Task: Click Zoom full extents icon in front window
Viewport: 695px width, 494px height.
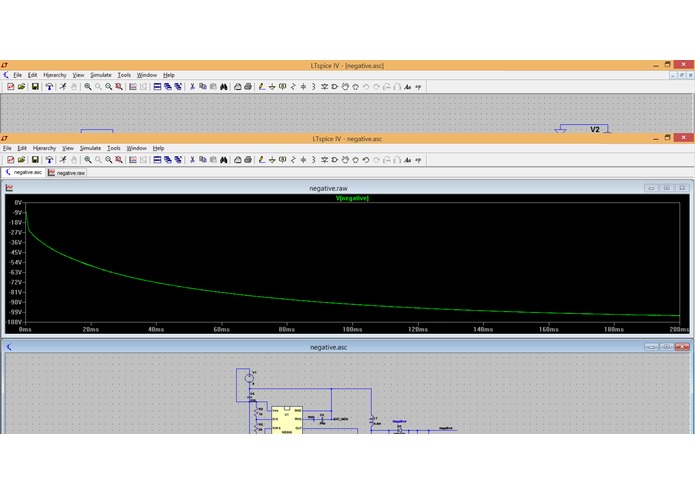Action: pyautogui.click(x=119, y=160)
